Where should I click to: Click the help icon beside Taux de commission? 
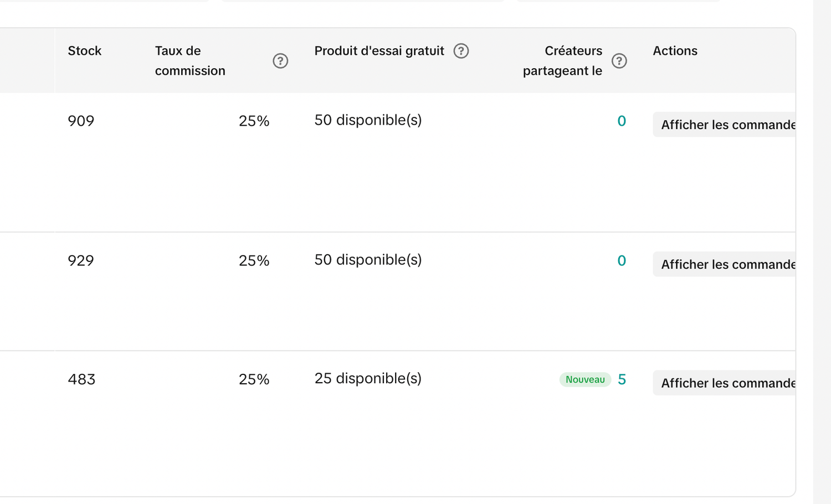coord(280,61)
